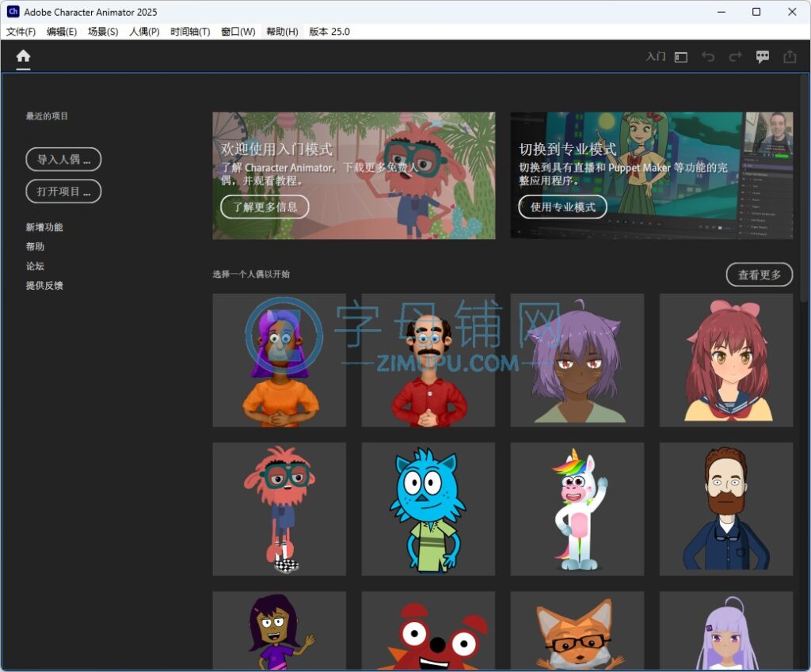Pick the blue cat monster puppet
The height and width of the screenshot is (672, 811).
pyautogui.click(x=428, y=509)
